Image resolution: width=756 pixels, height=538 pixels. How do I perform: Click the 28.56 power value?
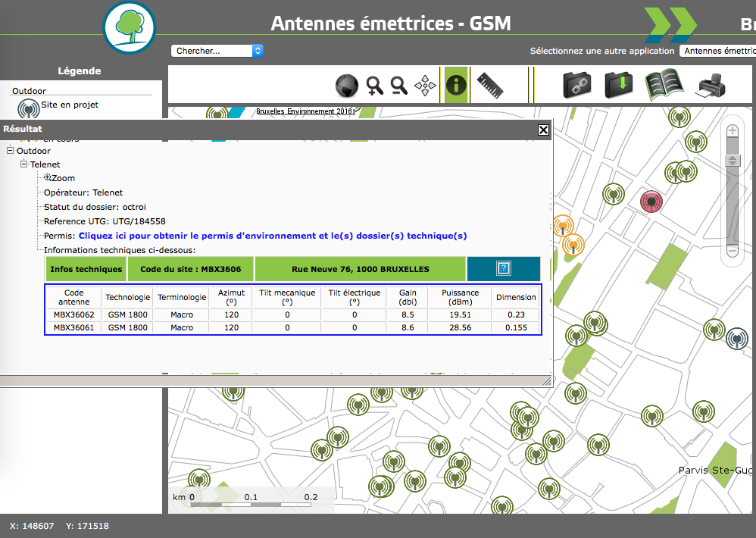[460, 327]
